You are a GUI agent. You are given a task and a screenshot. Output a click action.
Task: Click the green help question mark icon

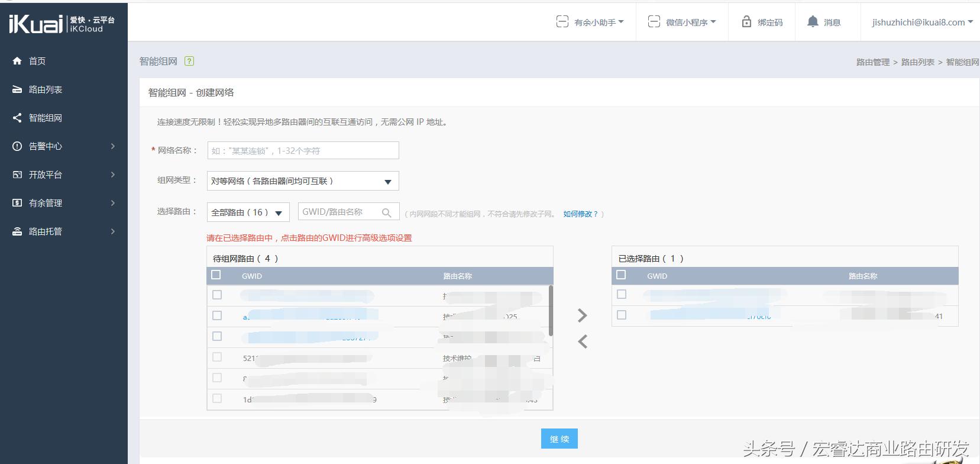click(x=189, y=61)
